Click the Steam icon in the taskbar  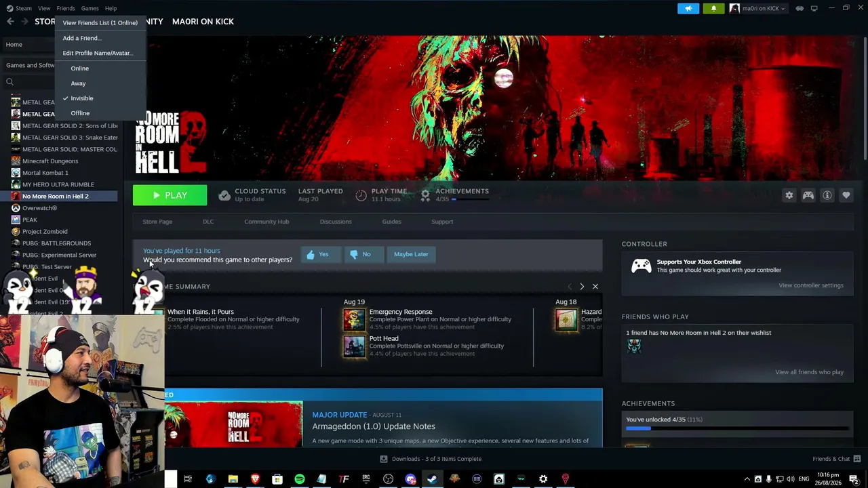pyautogui.click(x=432, y=479)
